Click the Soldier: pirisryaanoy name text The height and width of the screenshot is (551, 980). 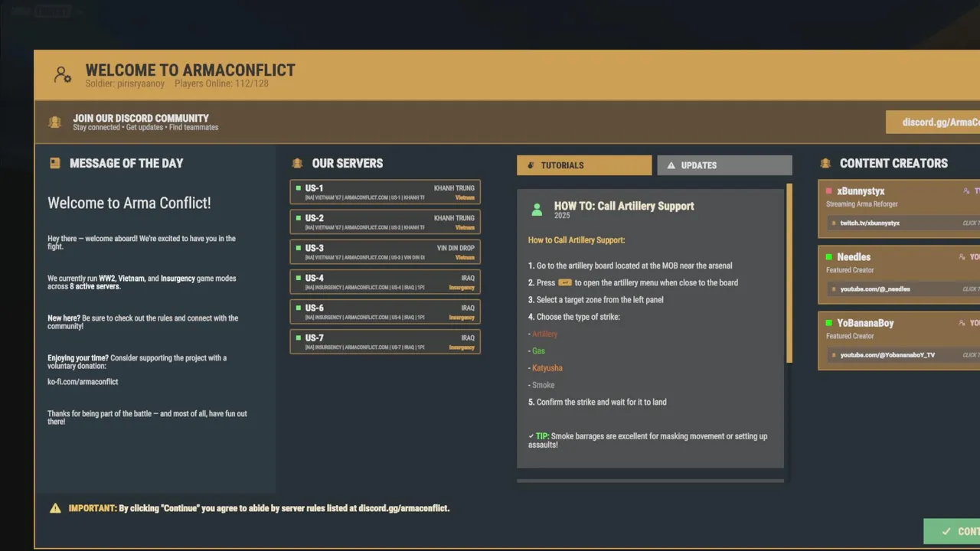[125, 83]
